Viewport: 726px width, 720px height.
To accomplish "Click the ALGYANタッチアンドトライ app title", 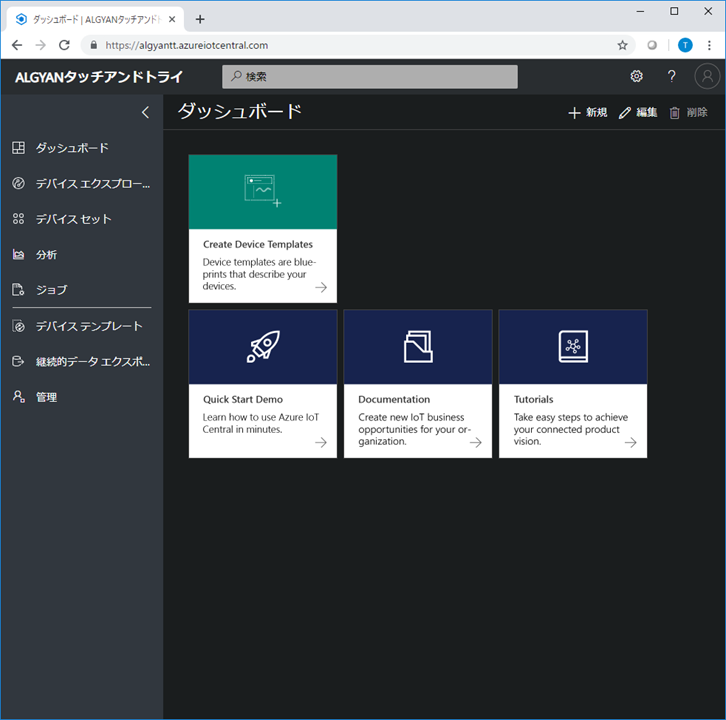I will (99, 76).
